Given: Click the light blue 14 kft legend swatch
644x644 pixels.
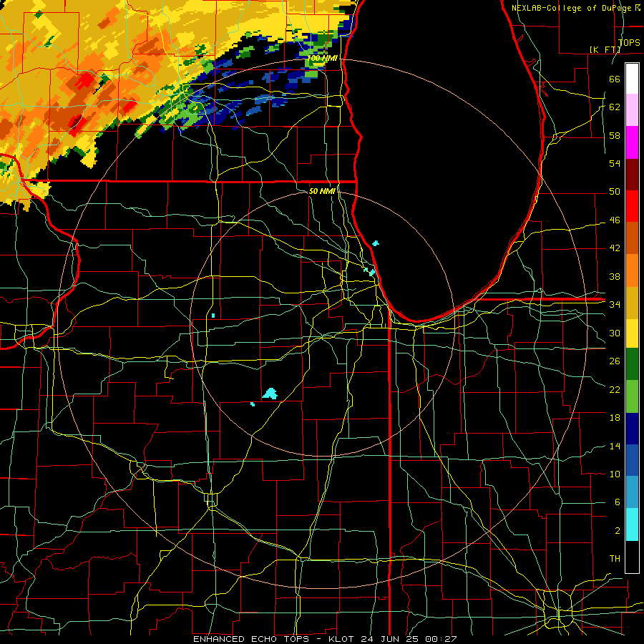Looking at the screenshot, I should coord(632,492).
